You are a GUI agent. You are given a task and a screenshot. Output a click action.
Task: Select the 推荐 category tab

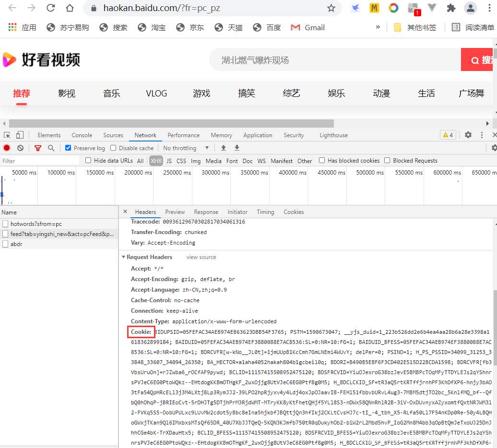22,93
